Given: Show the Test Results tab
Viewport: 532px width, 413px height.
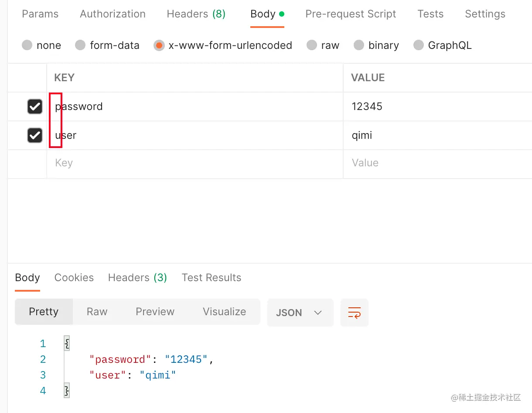Looking at the screenshot, I should tap(211, 278).
